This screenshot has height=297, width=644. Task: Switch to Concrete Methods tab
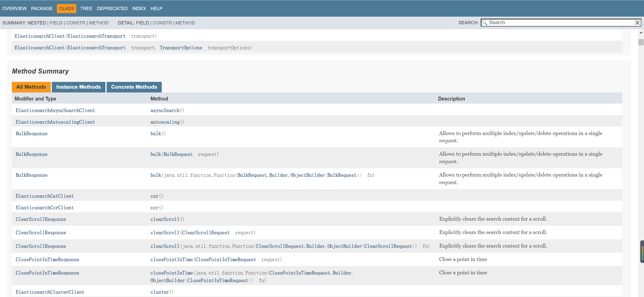click(x=134, y=87)
